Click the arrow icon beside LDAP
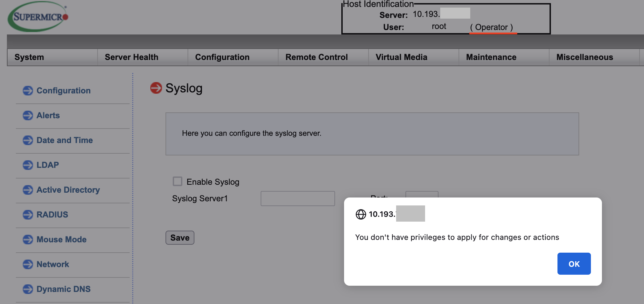644x304 pixels. pos(28,165)
